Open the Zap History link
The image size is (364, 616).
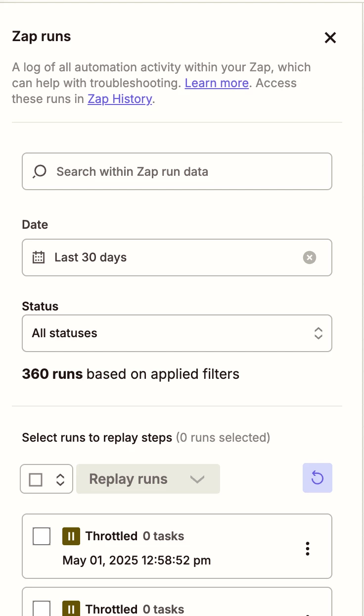[x=120, y=99]
